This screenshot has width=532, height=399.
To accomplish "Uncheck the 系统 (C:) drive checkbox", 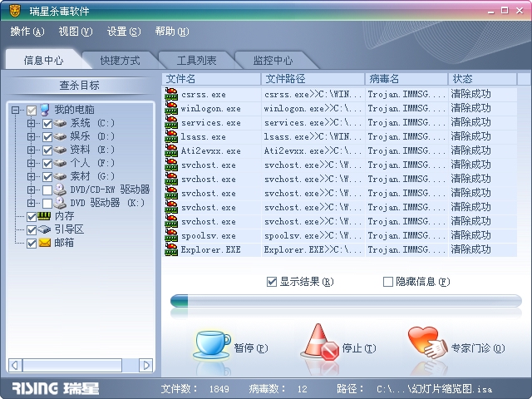I will pyautogui.click(x=47, y=124).
